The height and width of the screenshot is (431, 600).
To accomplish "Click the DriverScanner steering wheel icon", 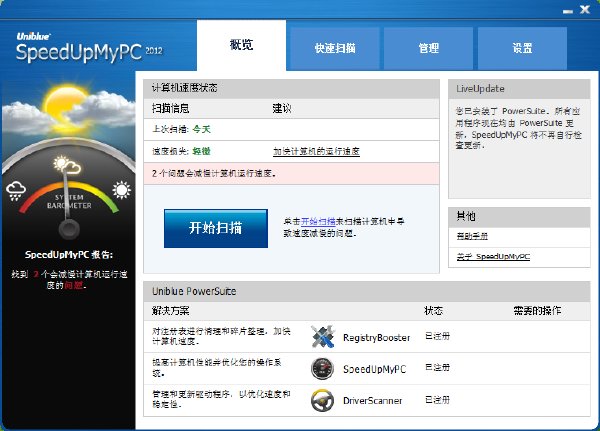I will pyautogui.click(x=323, y=400).
